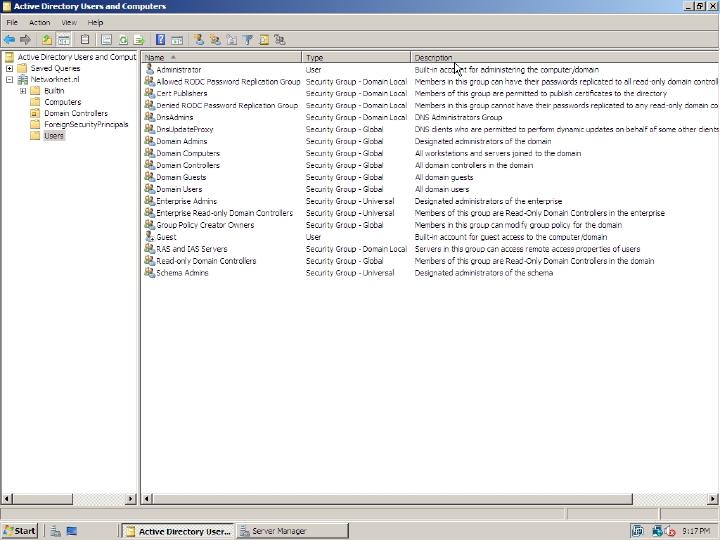
Task: Click right arrow of tree pane scrollbar
Action: point(131,498)
